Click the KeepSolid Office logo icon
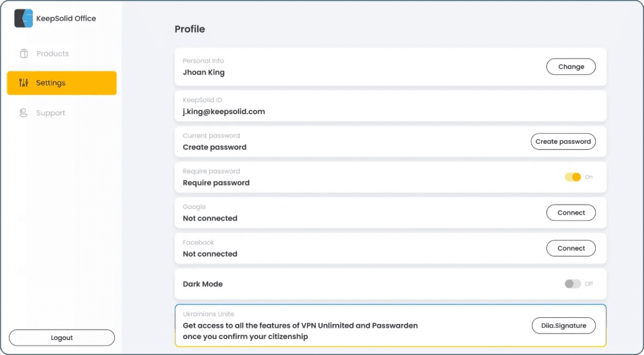Screen dimensions: 644x355 (24, 18)
